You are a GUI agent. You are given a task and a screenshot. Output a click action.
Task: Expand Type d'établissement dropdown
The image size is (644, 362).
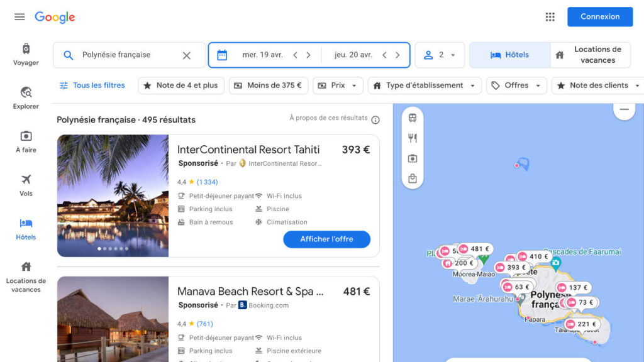click(x=425, y=85)
